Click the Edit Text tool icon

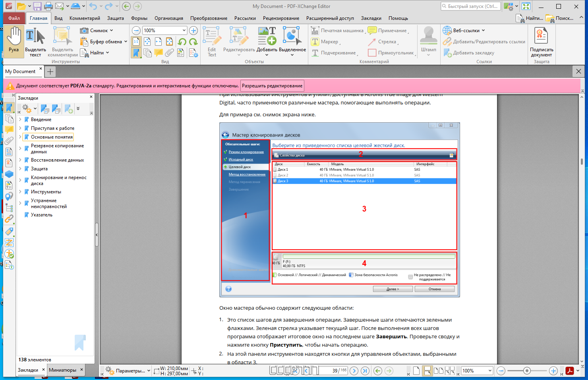(x=212, y=41)
